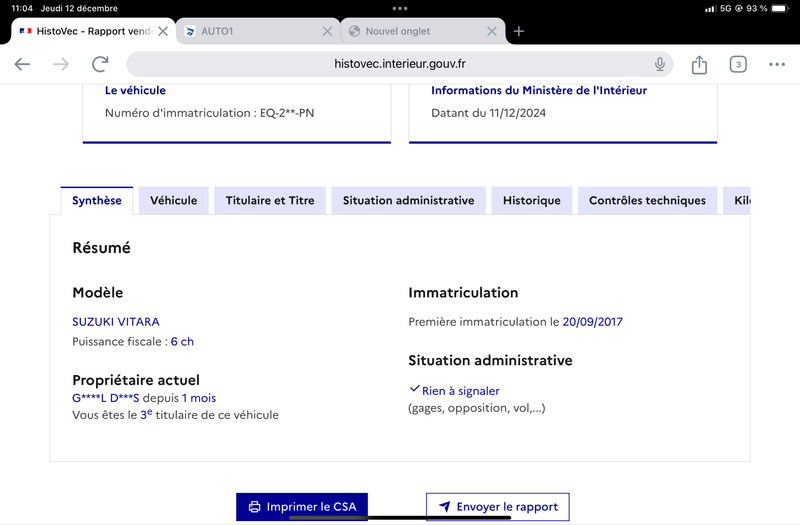The image size is (800, 525).
Task: Open the Historique tab
Action: 532,201
